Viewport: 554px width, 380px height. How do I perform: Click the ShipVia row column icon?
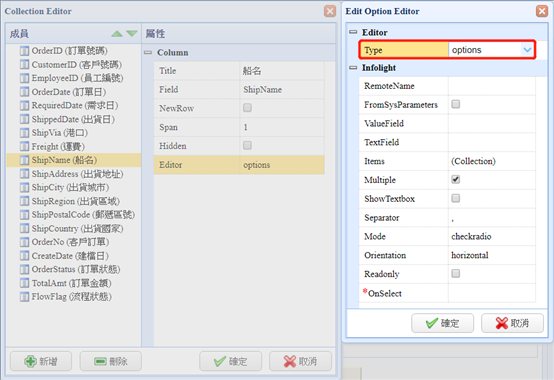24,133
